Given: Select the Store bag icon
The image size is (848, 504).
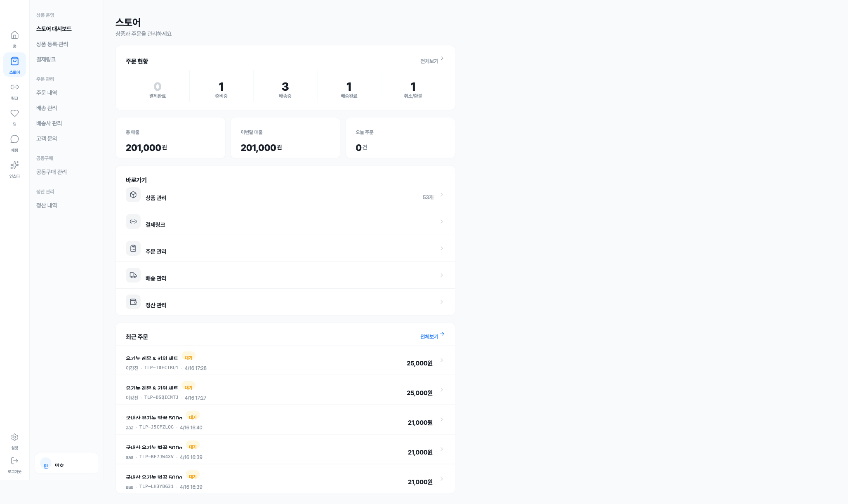Looking at the screenshot, I should [14, 61].
